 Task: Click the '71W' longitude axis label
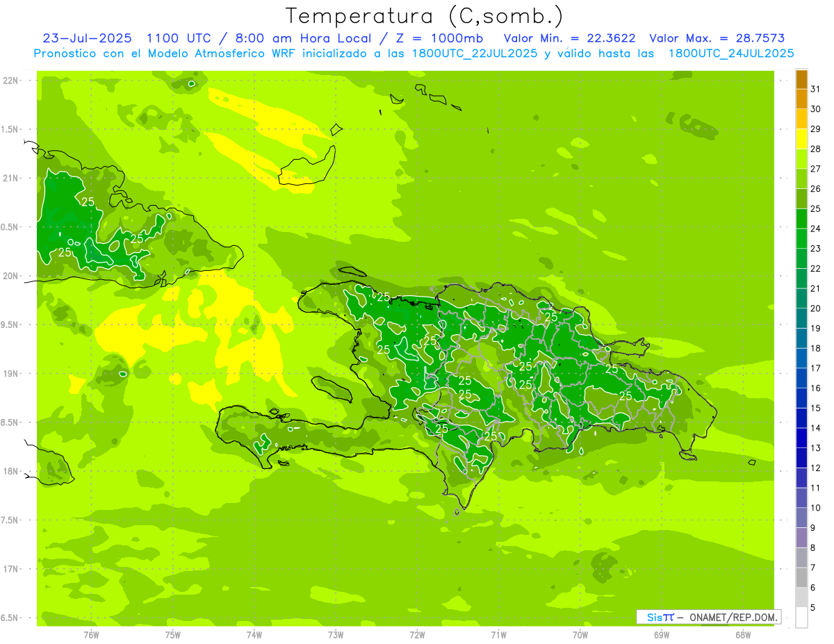(x=498, y=635)
